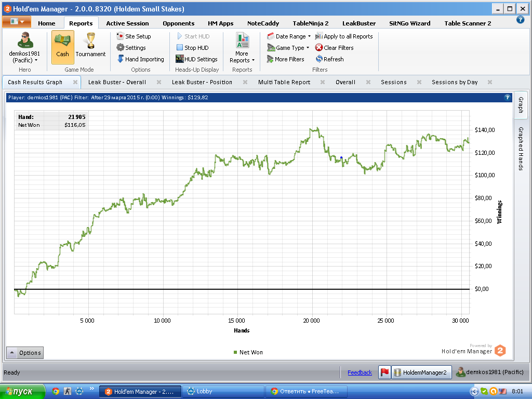
Task: Switch to the Overall report tab
Action: pos(345,82)
